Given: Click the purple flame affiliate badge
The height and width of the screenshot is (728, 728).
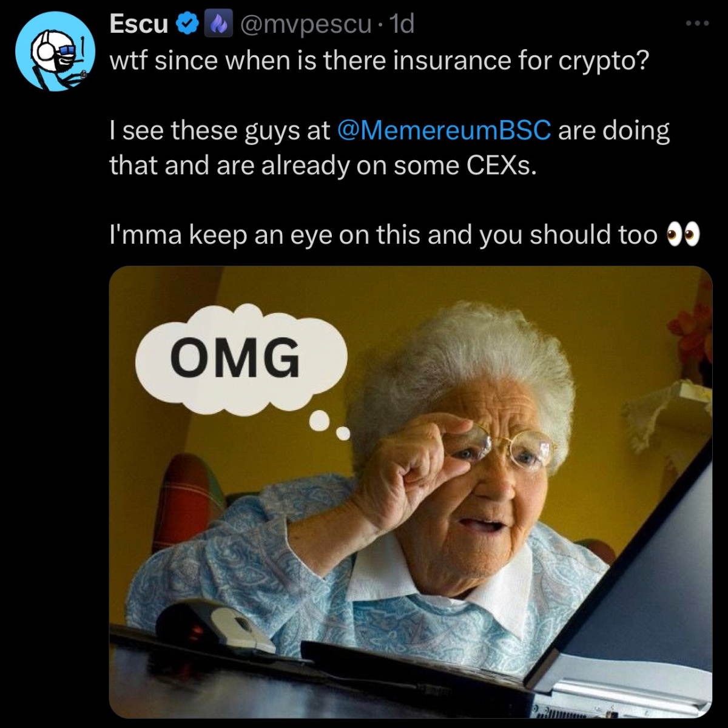Looking at the screenshot, I should coord(218,24).
